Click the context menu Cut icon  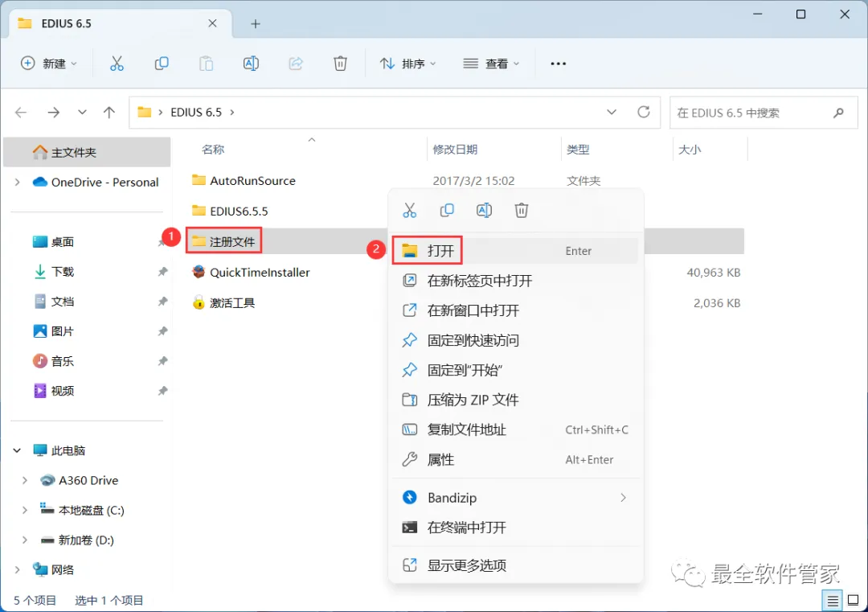pyautogui.click(x=410, y=211)
